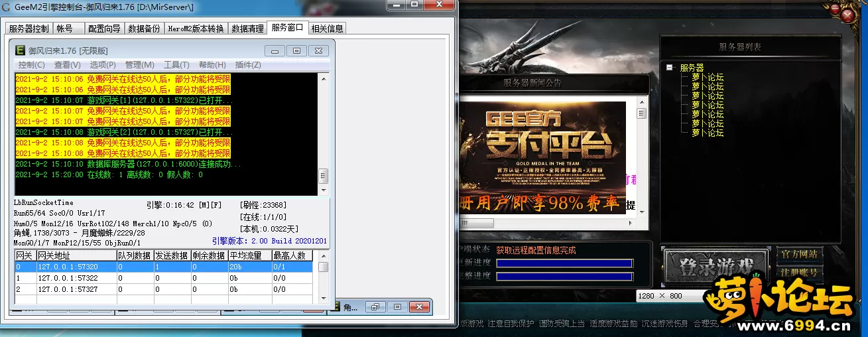Viewport: 868px width, 337px height.
Task: Select gateway row 127.0.0.1:57327
Action: pyautogui.click(x=163, y=289)
